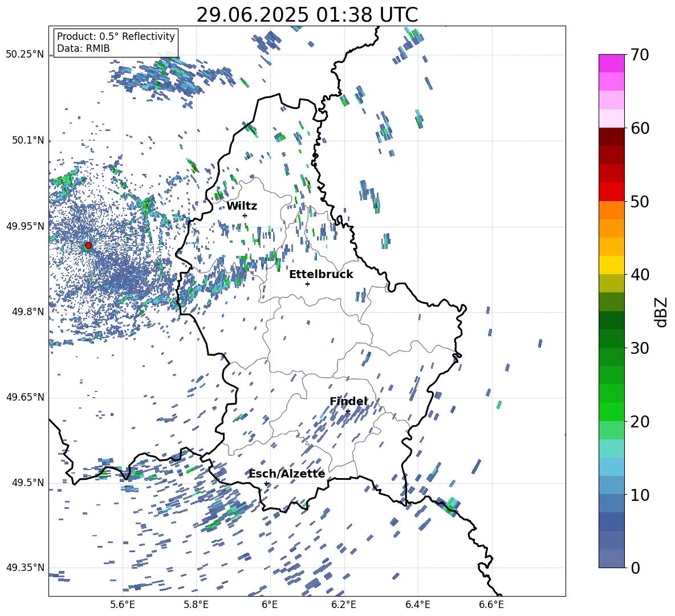Click the 6.6°E longitude label

[x=491, y=605]
